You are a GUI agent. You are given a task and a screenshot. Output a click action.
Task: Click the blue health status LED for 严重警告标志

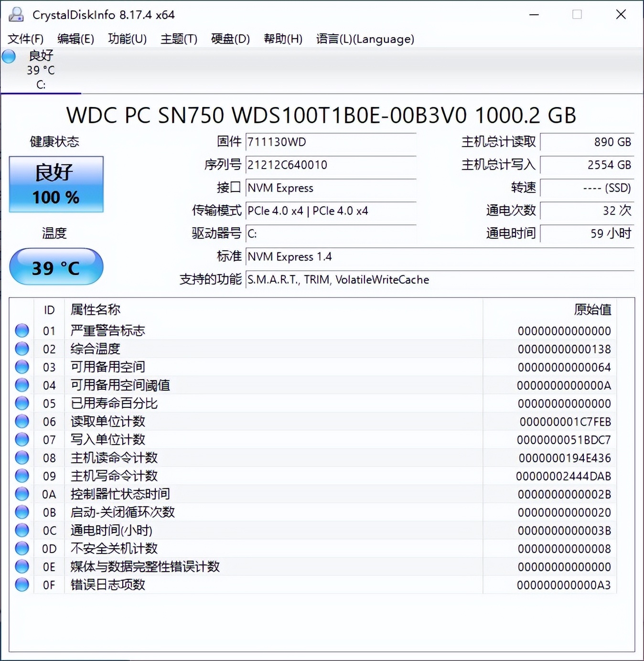(21, 330)
